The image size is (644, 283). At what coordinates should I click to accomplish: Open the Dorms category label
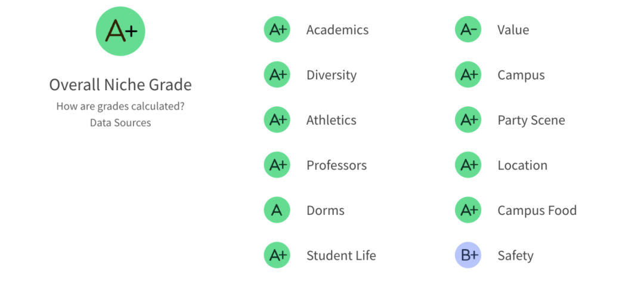(326, 211)
